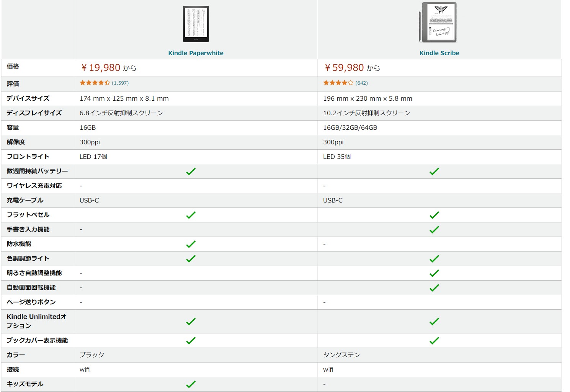Click the Paperwhite size 174 mm x 125 mm
This screenshot has width=570, height=392.
click(x=124, y=98)
